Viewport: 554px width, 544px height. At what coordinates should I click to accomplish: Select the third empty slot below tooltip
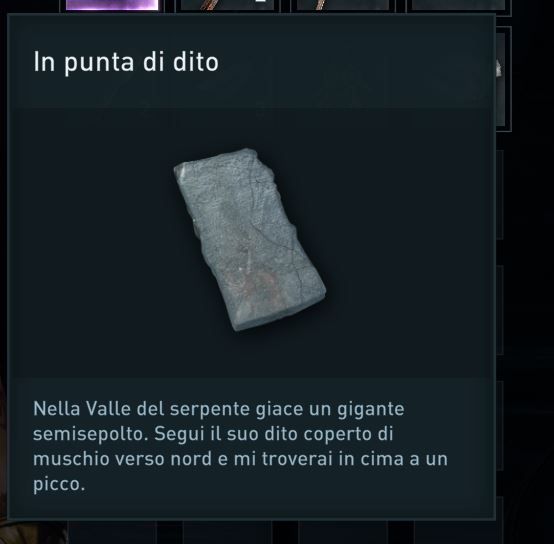[343, 533]
